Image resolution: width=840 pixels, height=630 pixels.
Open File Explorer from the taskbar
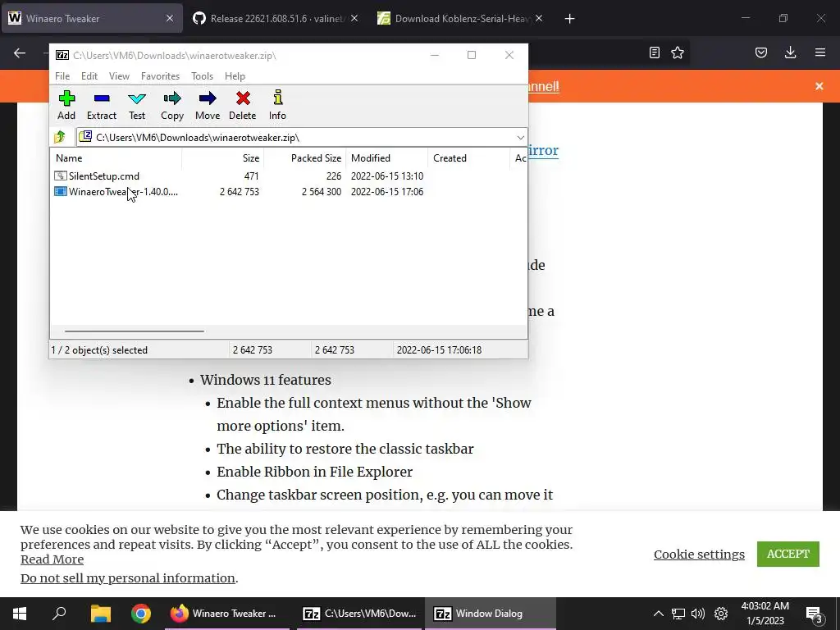(100, 614)
